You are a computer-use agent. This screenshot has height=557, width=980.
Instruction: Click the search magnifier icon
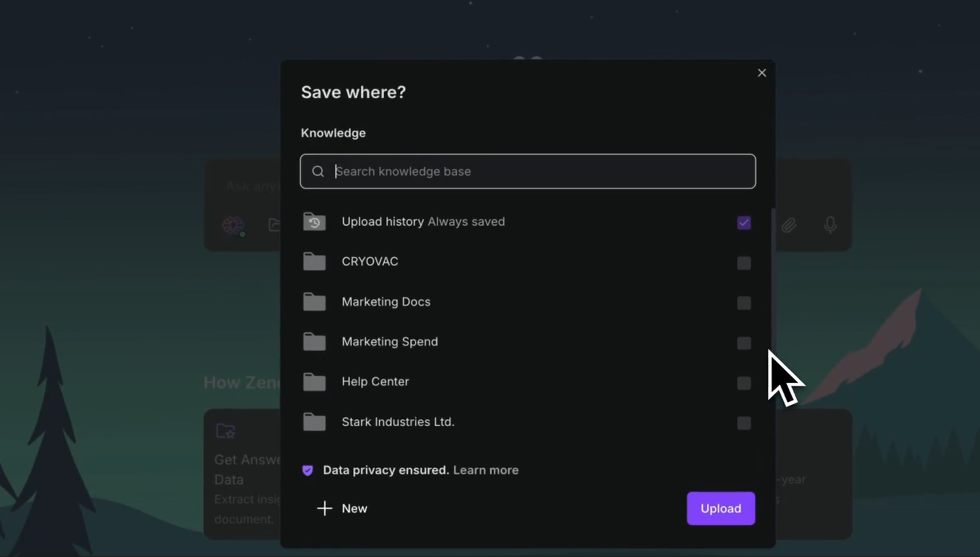coord(318,171)
